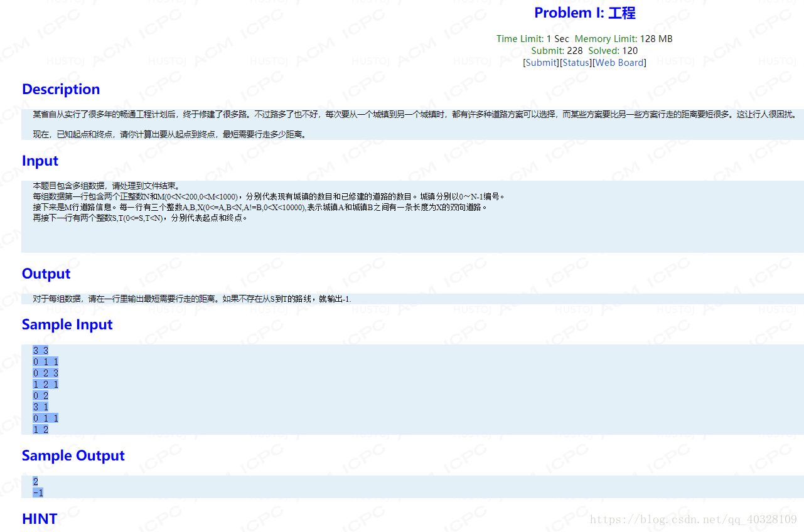
Task: Click the Sample Output heading
Action: click(73, 455)
